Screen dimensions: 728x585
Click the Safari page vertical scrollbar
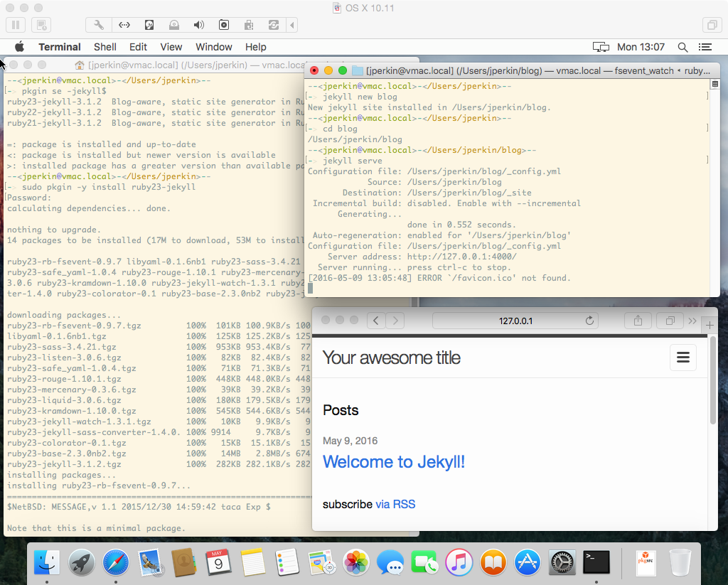(713, 384)
